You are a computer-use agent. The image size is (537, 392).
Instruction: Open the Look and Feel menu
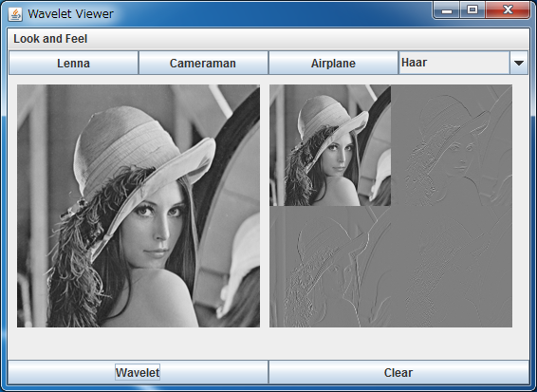pos(50,39)
